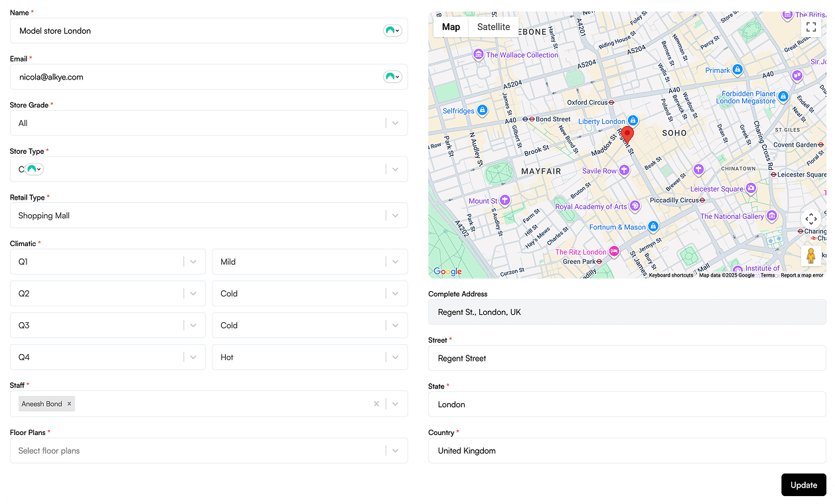Open Report a map error link
Image resolution: width=835 pixels, height=504 pixels.
[801, 275]
